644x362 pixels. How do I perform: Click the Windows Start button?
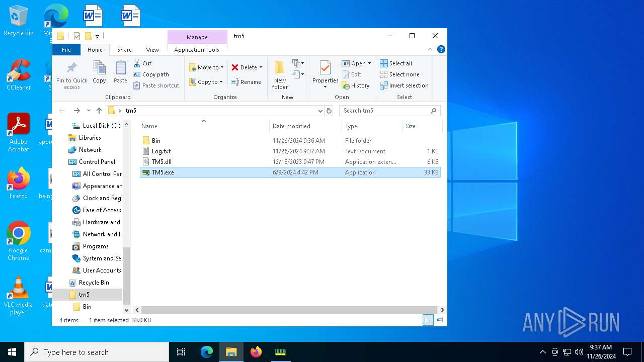pos(12,352)
